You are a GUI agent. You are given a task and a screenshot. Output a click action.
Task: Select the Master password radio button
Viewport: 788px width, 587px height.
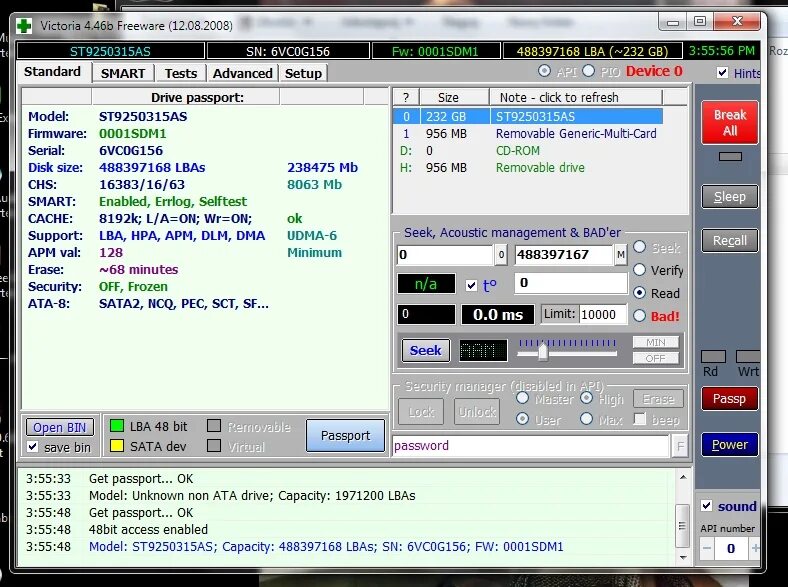(523, 398)
